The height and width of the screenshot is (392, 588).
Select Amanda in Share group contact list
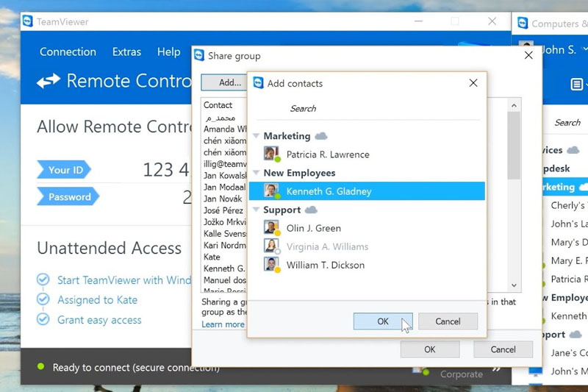224,129
